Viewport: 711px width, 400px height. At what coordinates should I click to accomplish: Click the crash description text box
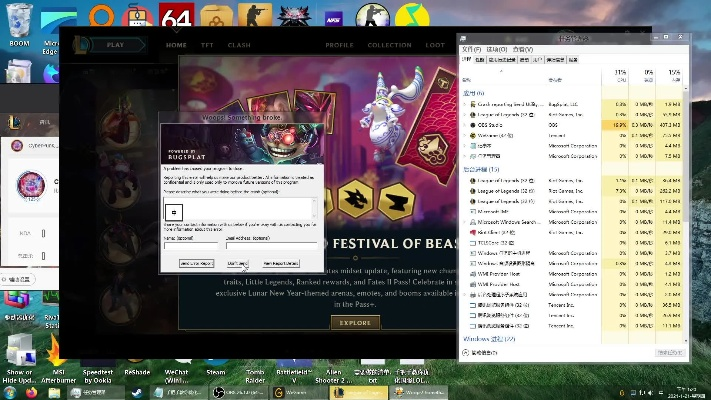[x=240, y=209]
